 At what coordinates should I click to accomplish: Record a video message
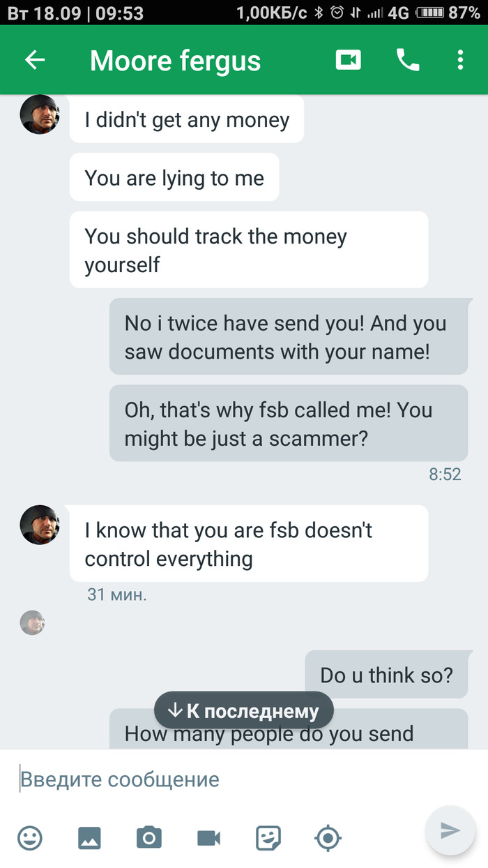pos(208,837)
